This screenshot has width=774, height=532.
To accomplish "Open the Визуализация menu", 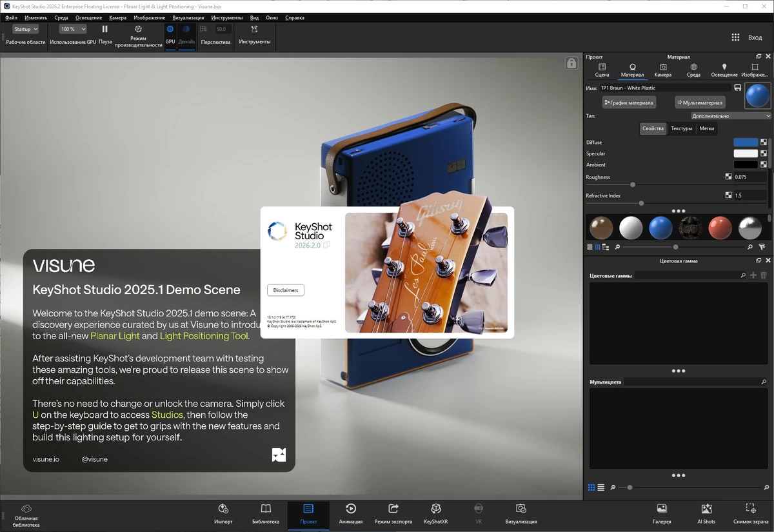I will point(188,17).
